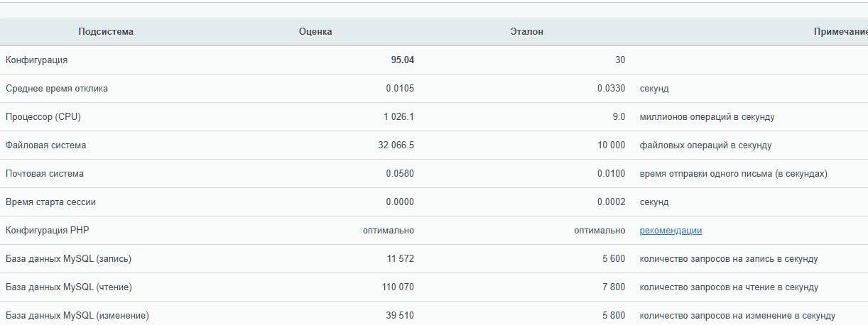This screenshot has height=325, width=868.
Task: Select the Конфигурация row label
Action: 37,60
